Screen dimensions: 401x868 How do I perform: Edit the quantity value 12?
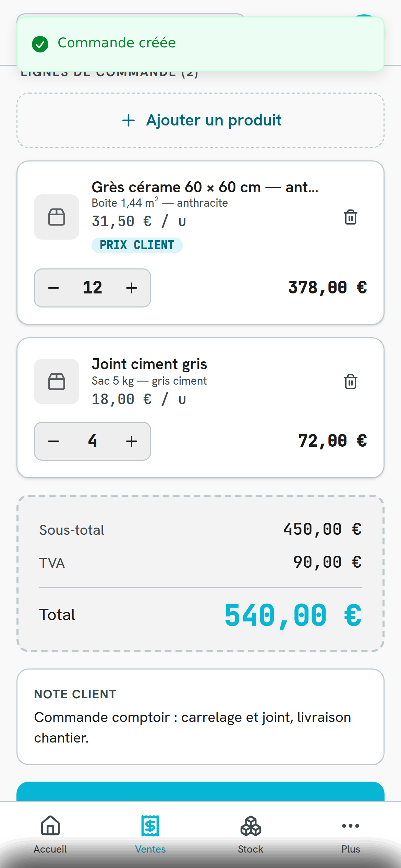pos(93,288)
